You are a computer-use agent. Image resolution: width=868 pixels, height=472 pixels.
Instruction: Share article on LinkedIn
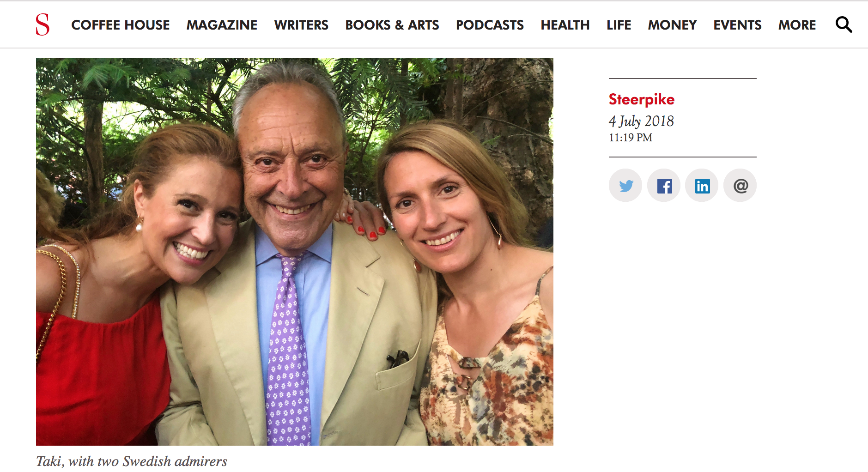(702, 186)
